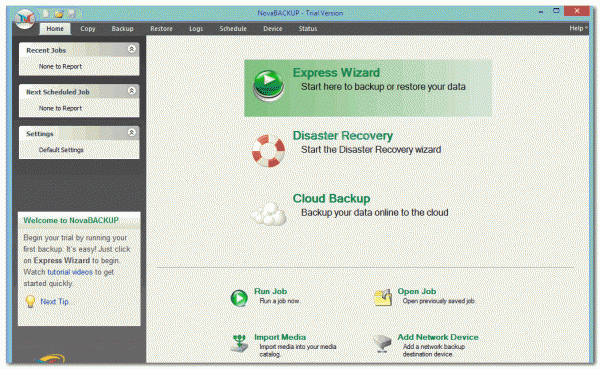Click the green Express Wizard play button icon
Screen dimensions: 600x369
[x=268, y=86]
